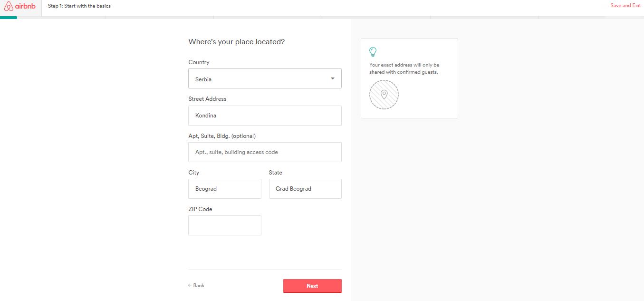Viewport: 644px width, 301px height.
Task: Click the State field with Grad Beograd
Action: tap(305, 189)
